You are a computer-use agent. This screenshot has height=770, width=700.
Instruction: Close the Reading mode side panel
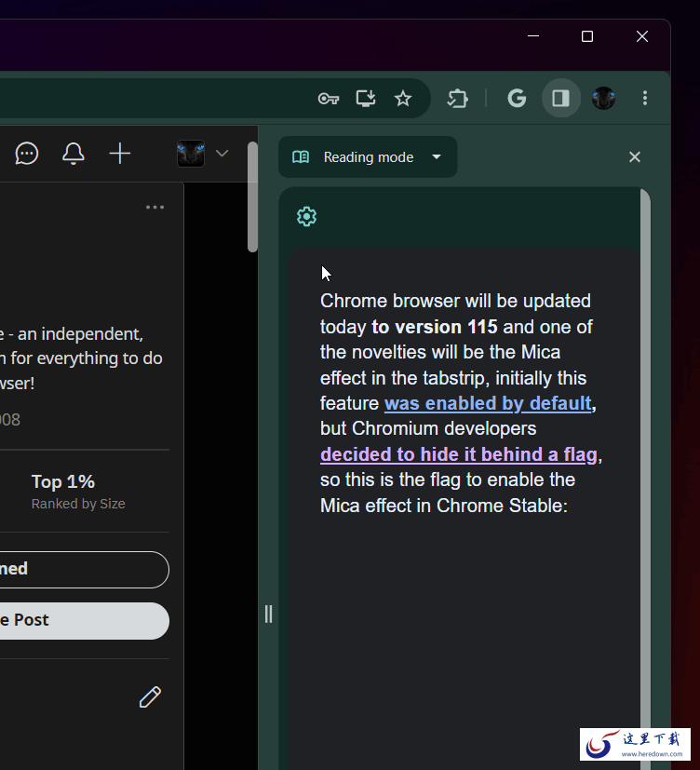pos(635,157)
